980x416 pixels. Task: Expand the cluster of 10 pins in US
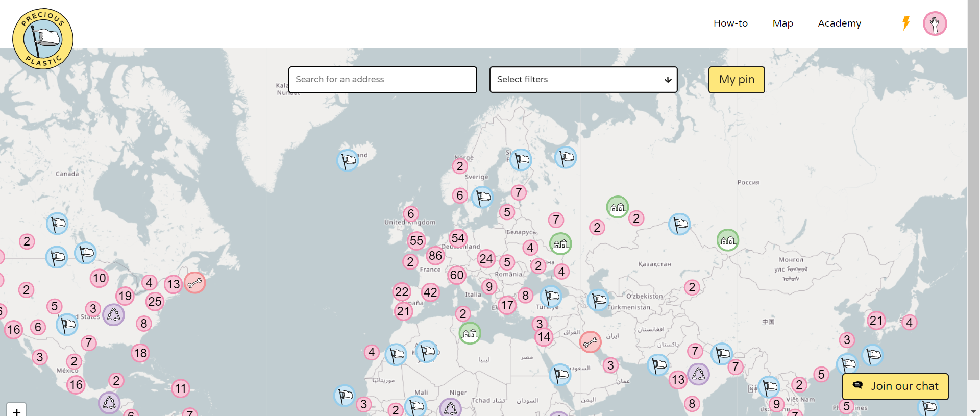coord(99,278)
